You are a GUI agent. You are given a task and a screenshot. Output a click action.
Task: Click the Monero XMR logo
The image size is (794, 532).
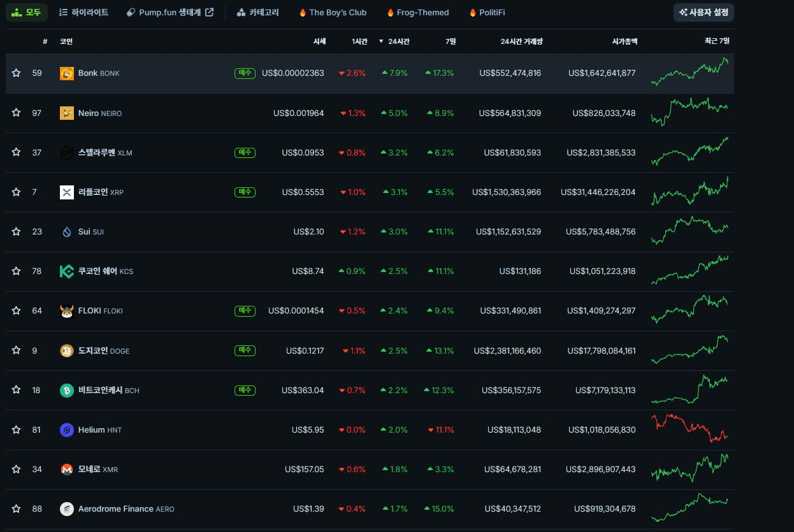67,470
